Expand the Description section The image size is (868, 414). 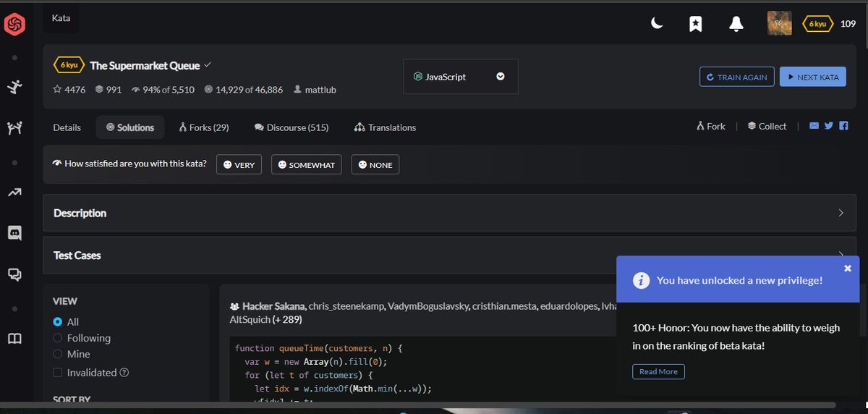click(x=451, y=213)
